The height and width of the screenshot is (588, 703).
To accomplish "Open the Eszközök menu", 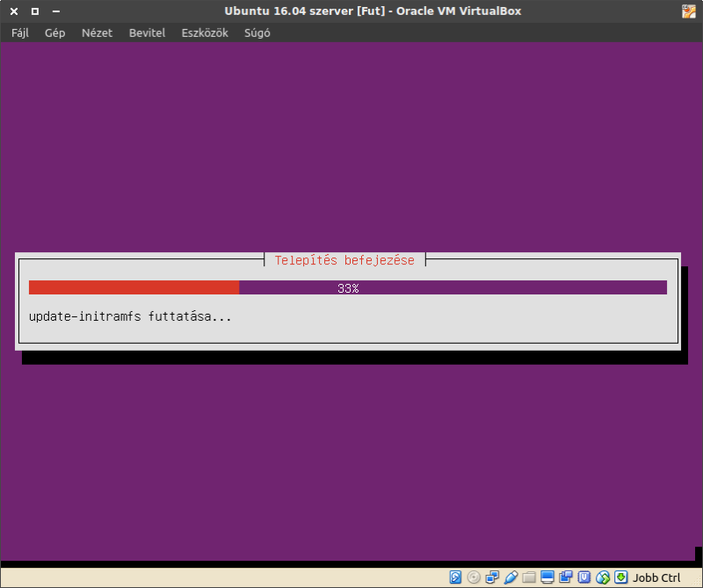I will point(205,33).
